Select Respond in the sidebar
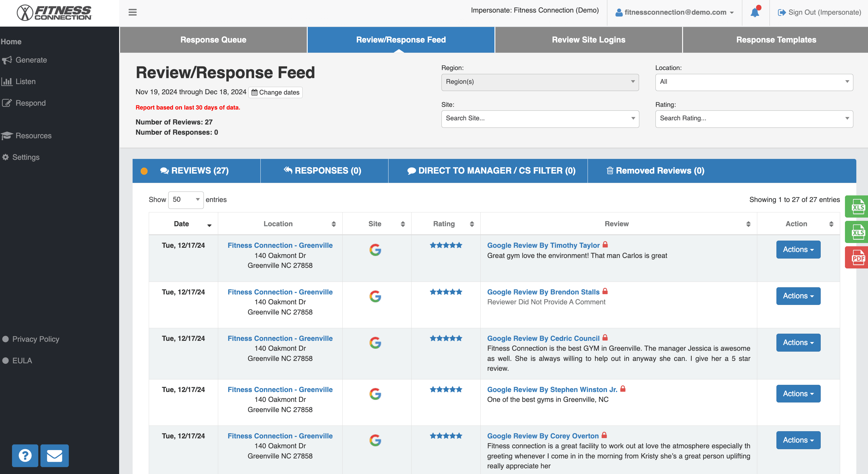The width and height of the screenshot is (868, 474). [30, 103]
